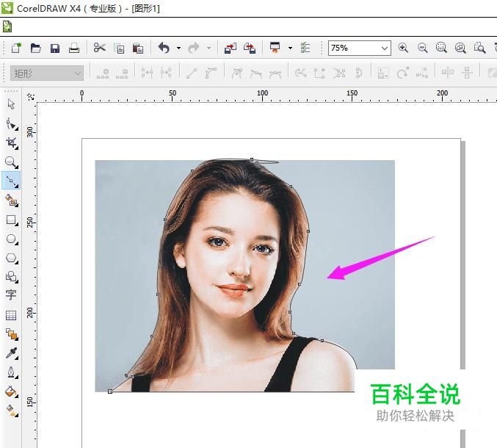Select the Table tool

11,315
